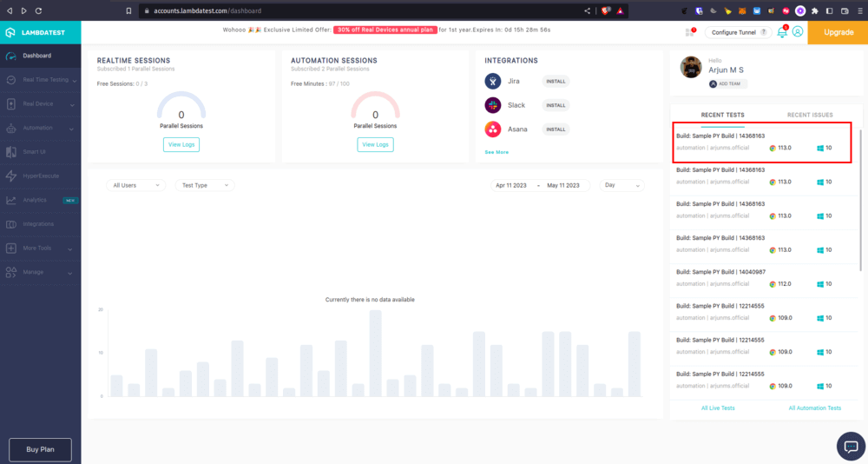This screenshot has height=464, width=868.
Task: Click the Asana integration icon
Action: click(493, 129)
